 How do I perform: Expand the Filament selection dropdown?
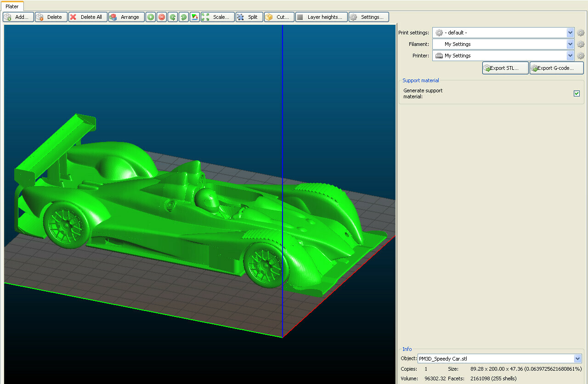click(x=570, y=44)
